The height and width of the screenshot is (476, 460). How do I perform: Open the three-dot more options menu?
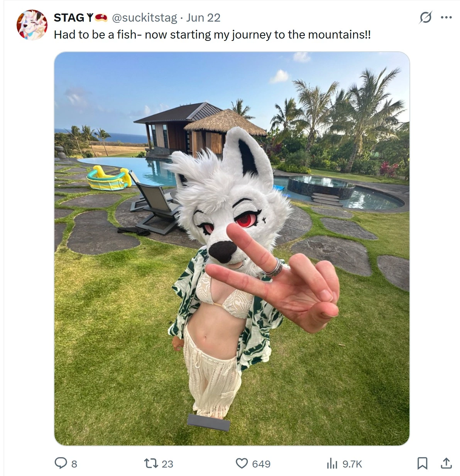446,18
